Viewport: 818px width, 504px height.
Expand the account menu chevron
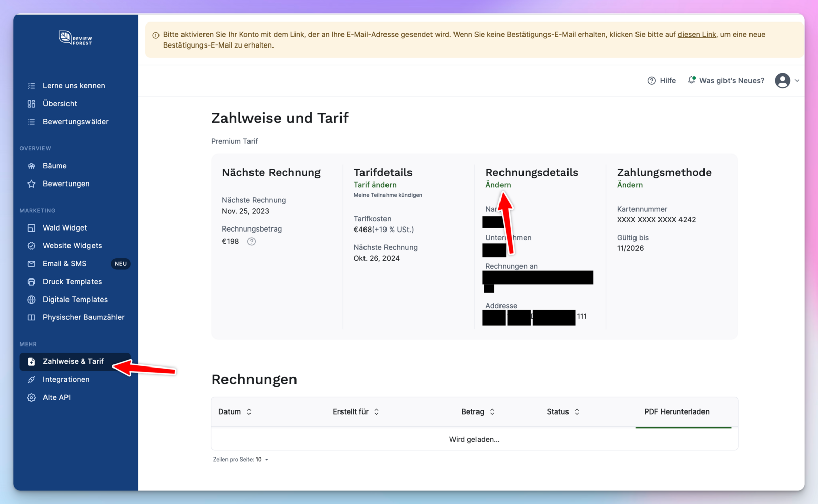coord(797,81)
